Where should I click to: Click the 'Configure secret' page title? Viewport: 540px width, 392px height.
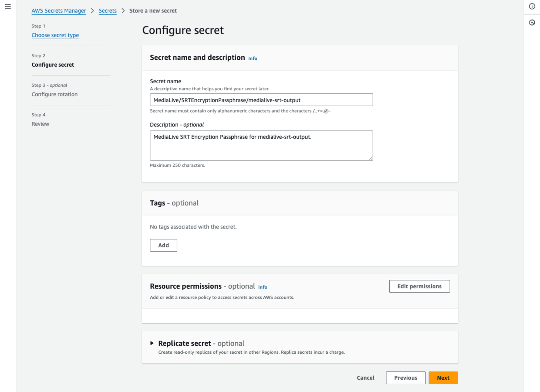pyautogui.click(x=183, y=30)
